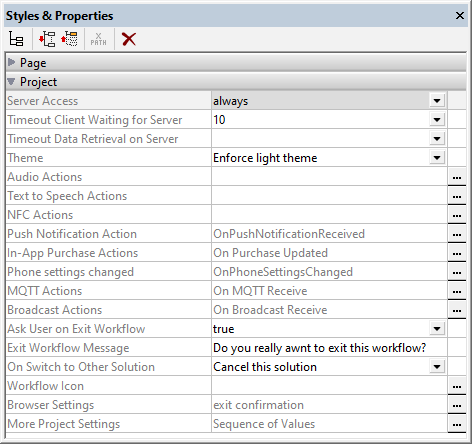472x444 pixels.
Task: Open the Audio Actions ellipsis button
Action: (x=457, y=177)
